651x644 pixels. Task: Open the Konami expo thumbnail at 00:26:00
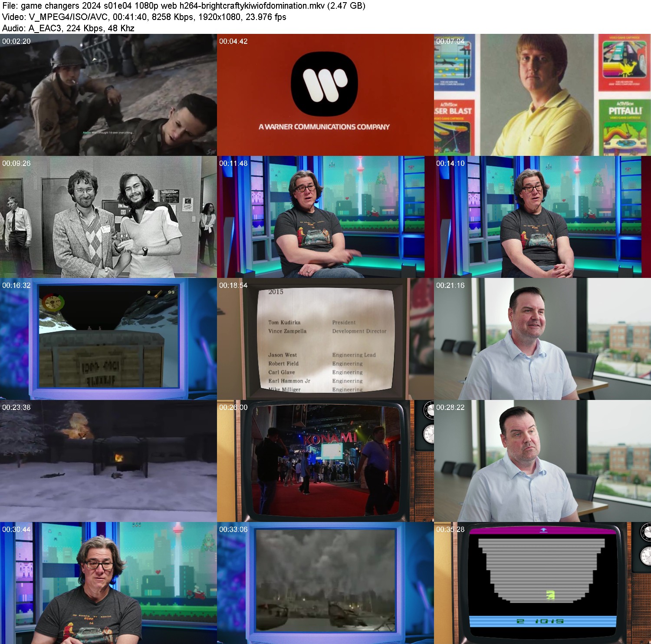(325, 461)
